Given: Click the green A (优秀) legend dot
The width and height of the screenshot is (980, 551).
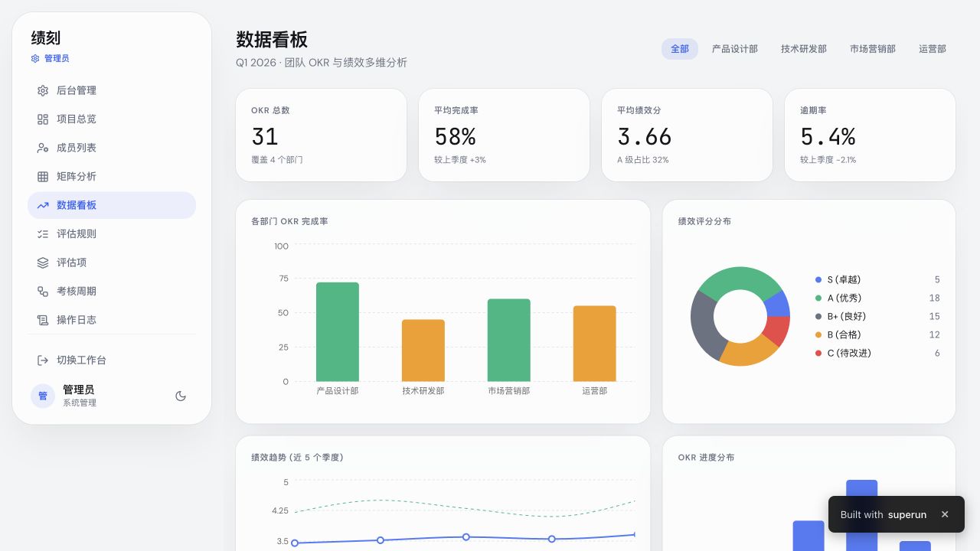Looking at the screenshot, I should click(818, 298).
